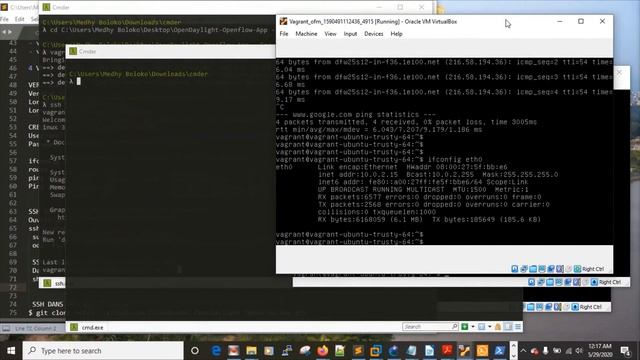The image size is (640, 360).
Task: Open File menu in VirtualBox window
Action: [x=284, y=34]
